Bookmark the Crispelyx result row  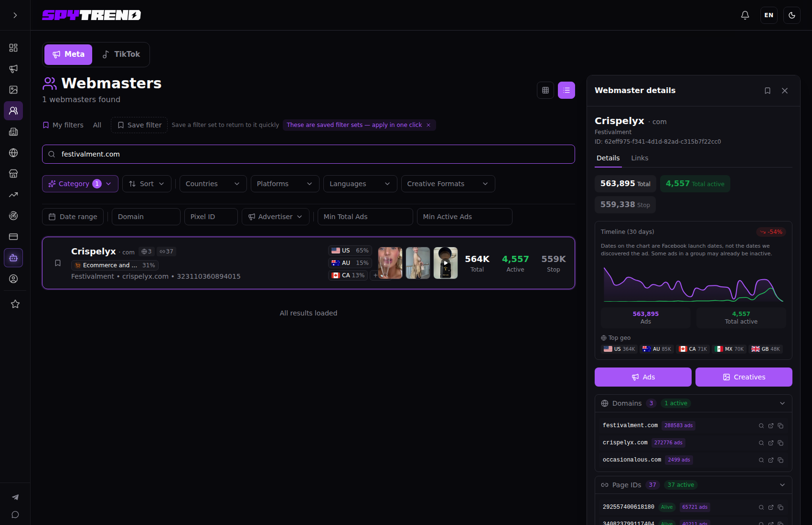(58, 263)
